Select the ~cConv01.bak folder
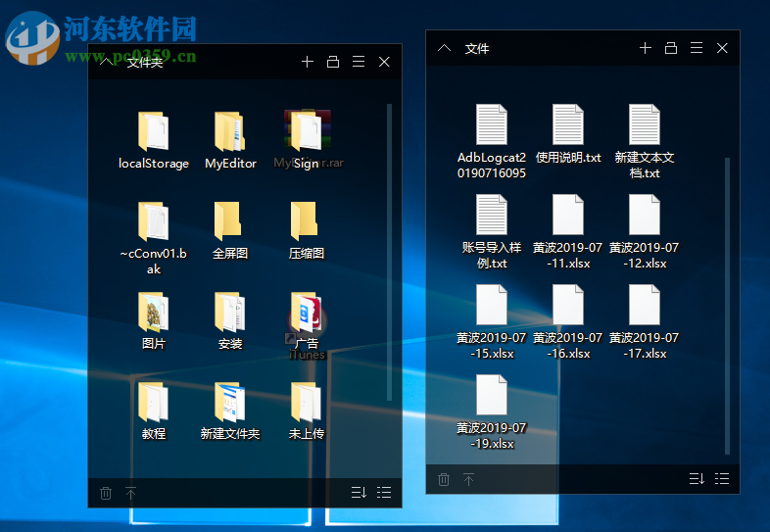Screen dimensions: 770x532 coord(154,238)
